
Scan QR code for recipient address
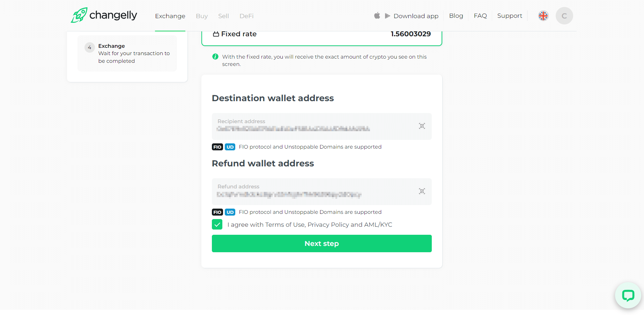[x=422, y=126]
